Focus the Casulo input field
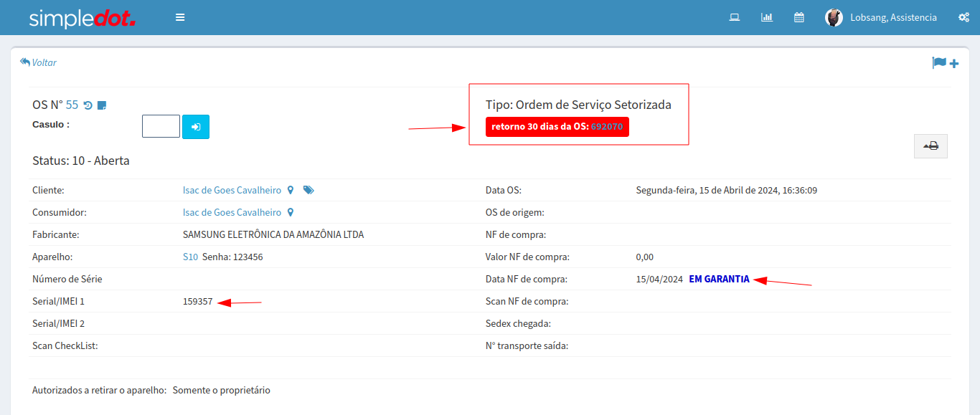This screenshot has width=980, height=415. [x=161, y=127]
